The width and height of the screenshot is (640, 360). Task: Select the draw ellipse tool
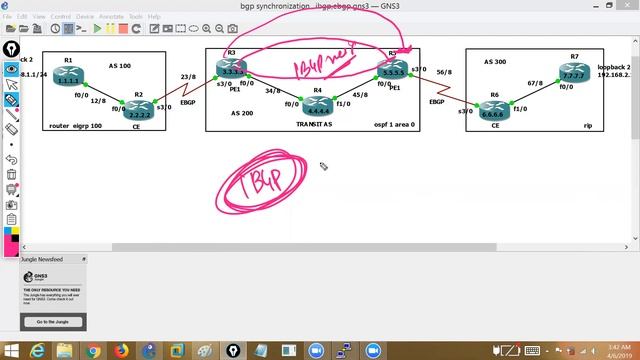click(x=193, y=29)
